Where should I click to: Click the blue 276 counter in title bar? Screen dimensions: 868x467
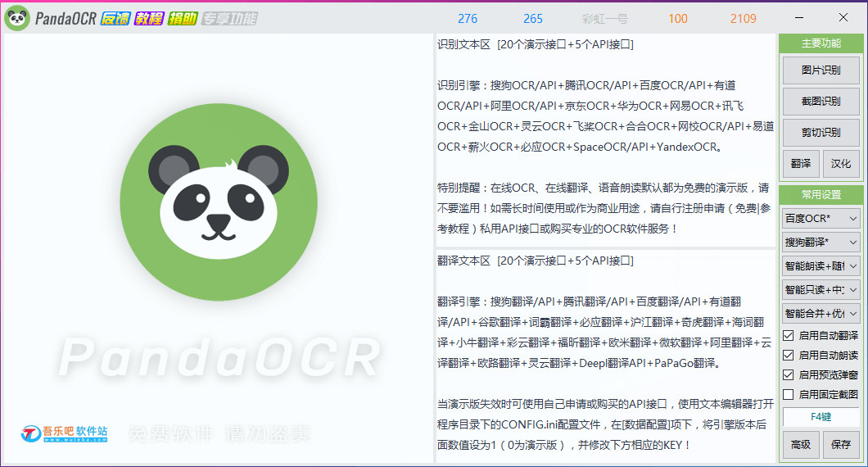468,19
